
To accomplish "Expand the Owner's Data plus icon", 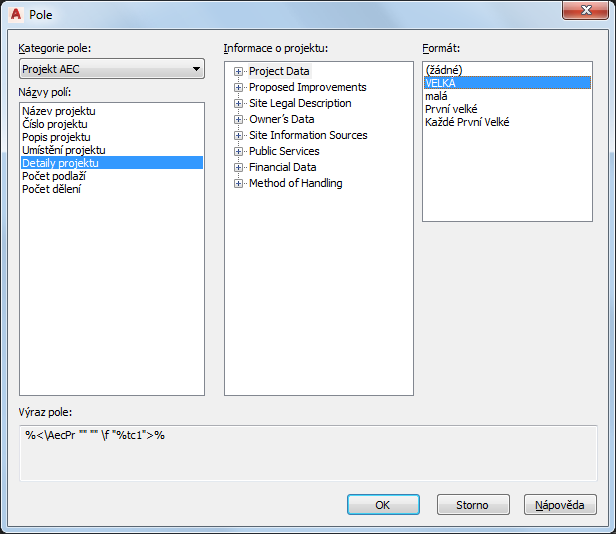I will [238, 119].
